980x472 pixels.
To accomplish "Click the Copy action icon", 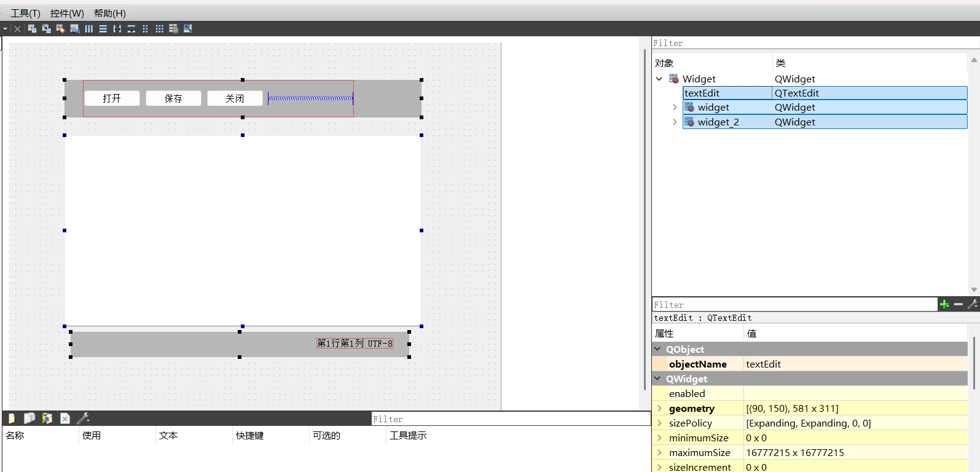I will pyautogui.click(x=29, y=419).
